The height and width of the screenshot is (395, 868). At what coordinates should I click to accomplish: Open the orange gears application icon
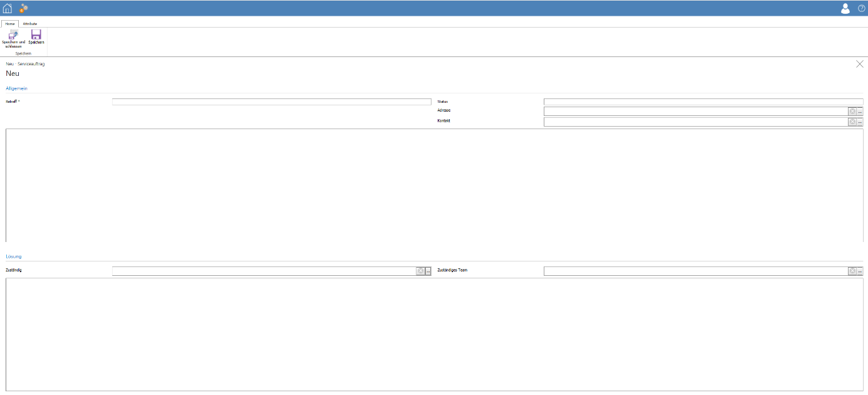coord(24,8)
